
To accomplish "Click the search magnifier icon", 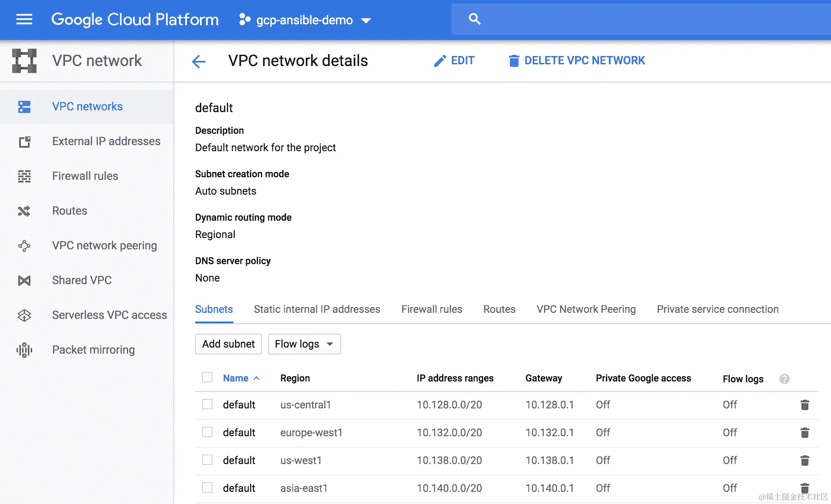I will (475, 19).
